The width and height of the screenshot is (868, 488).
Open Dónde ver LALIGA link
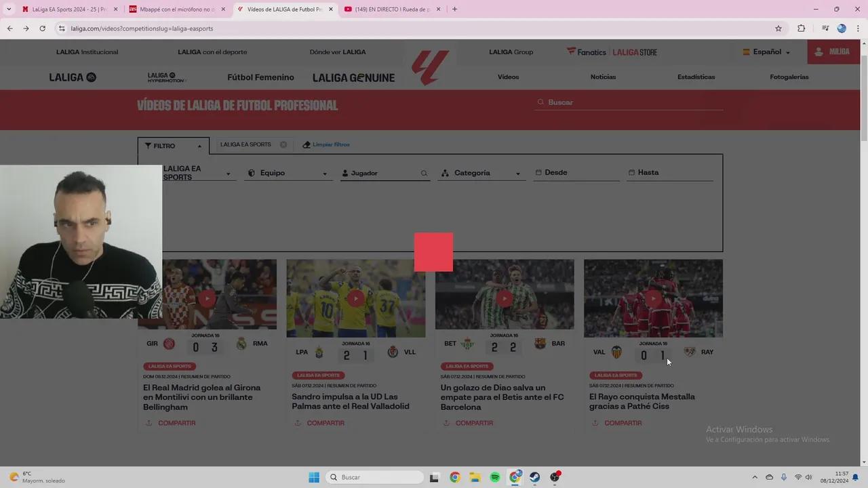point(338,52)
